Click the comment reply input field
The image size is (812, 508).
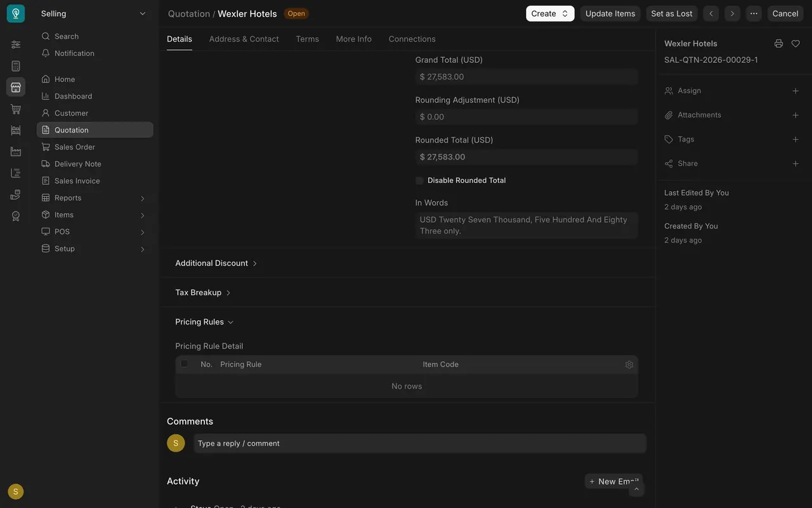(420, 443)
